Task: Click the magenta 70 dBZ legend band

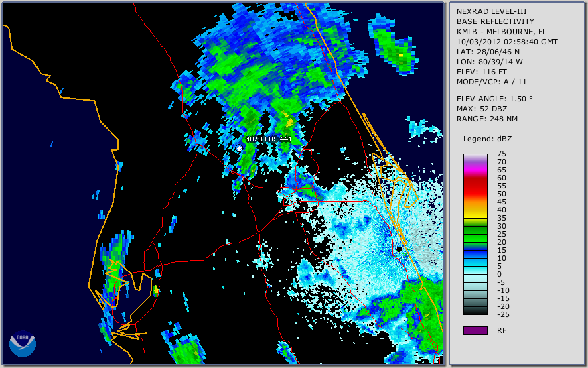Action: point(475,166)
